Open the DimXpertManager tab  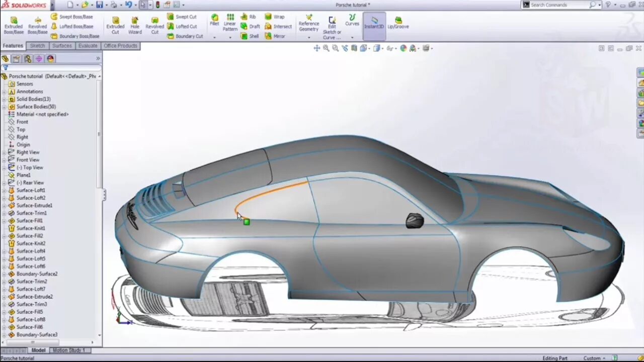[x=39, y=59]
